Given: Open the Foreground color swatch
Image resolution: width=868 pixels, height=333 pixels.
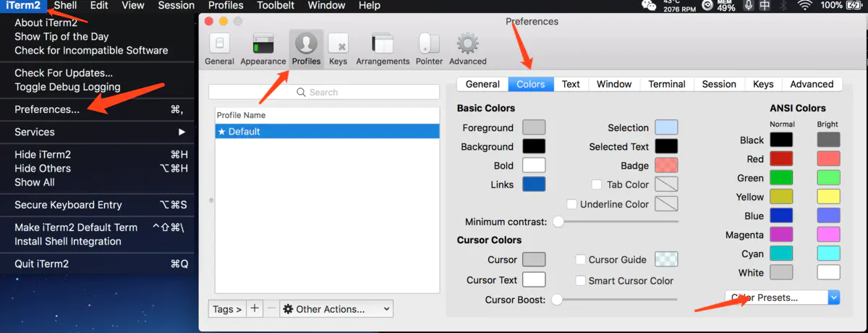Looking at the screenshot, I should [x=534, y=127].
